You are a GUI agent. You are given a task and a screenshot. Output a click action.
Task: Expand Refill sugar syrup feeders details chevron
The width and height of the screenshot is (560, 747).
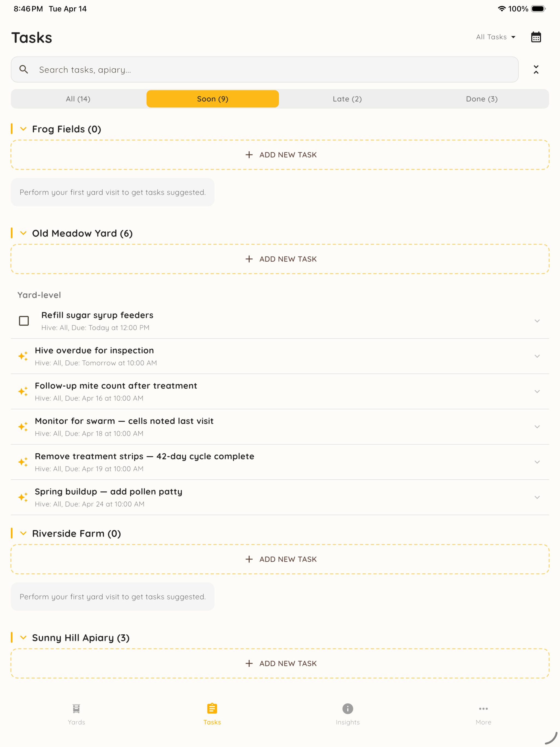click(537, 321)
